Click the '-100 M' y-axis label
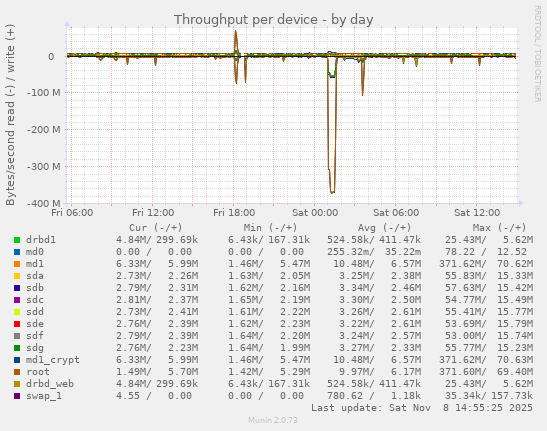The width and height of the screenshot is (547, 431). click(x=44, y=93)
